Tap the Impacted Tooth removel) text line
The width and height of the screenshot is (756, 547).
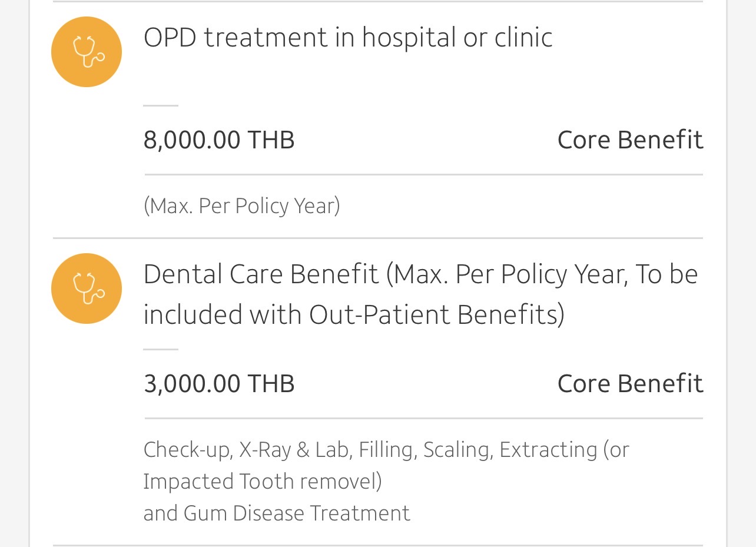(x=263, y=482)
